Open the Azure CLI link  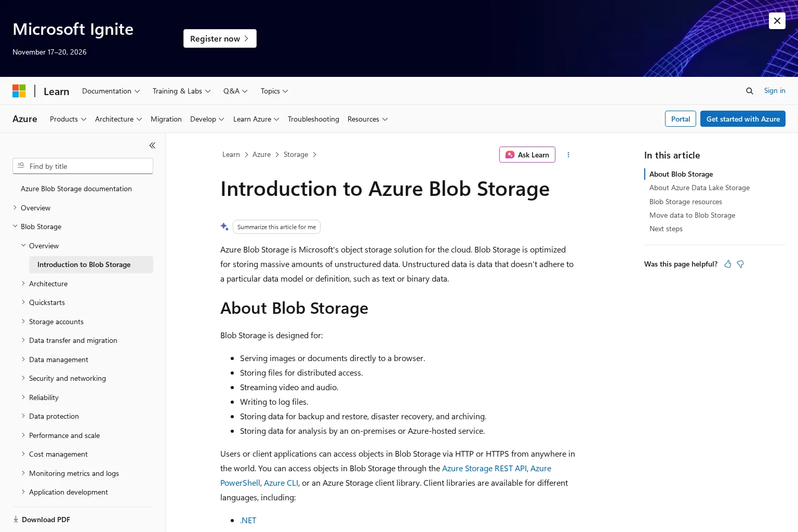pyautogui.click(x=281, y=483)
